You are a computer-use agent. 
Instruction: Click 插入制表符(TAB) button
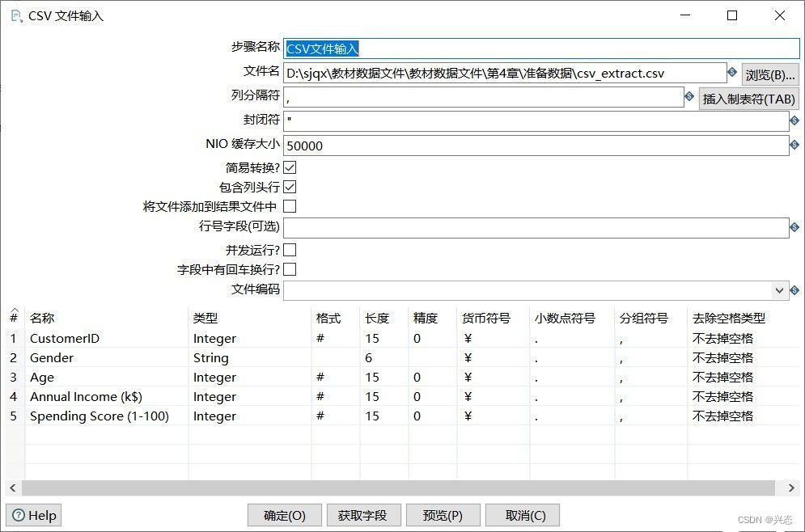click(x=749, y=99)
